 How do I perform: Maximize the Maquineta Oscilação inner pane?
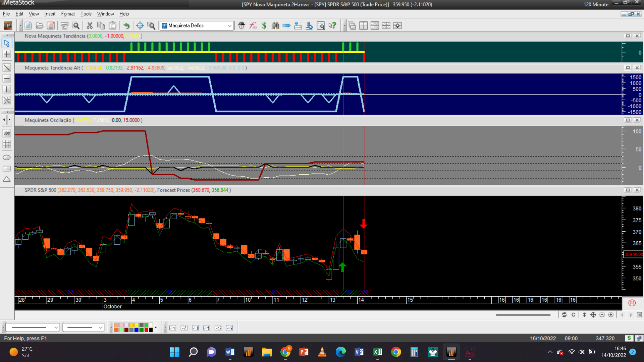click(628, 120)
